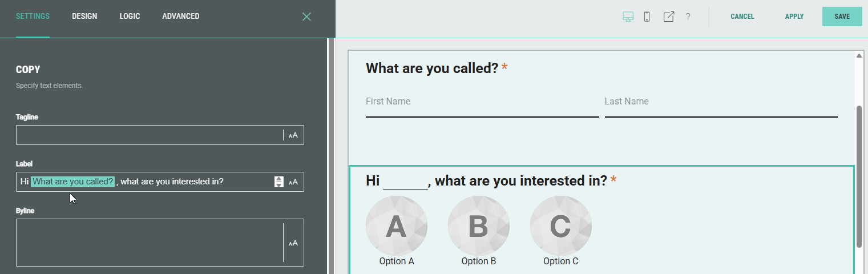Image resolution: width=868 pixels, height=274 pixels.
Task: Click the Label field stepper arrows
Action: click(x=278, y=182)
